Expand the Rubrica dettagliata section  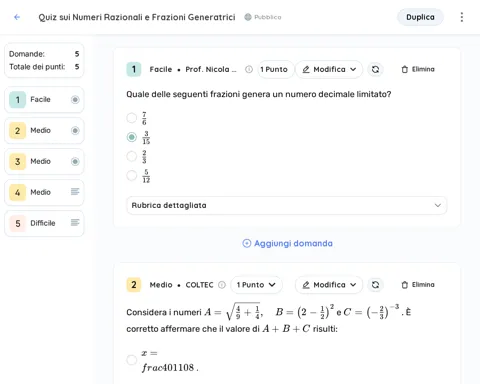point(287,205)
